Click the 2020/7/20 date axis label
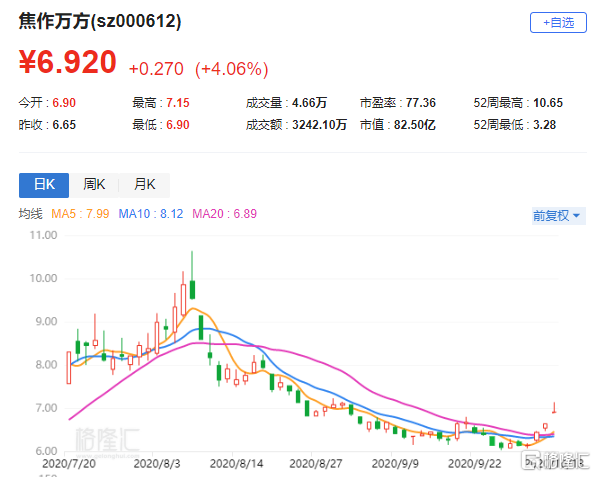The image size is (596, 477). click(x=69, y=464)
